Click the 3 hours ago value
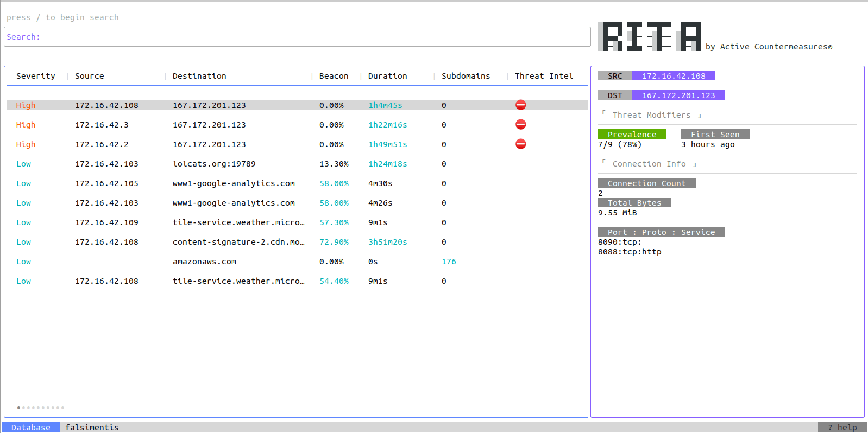This screenshot has width=868, height=433. tap(708, 144)
